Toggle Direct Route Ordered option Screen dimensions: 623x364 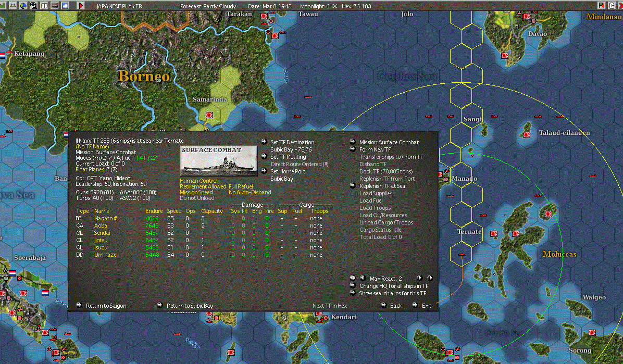pyautogui.click(x=300, y=164)
